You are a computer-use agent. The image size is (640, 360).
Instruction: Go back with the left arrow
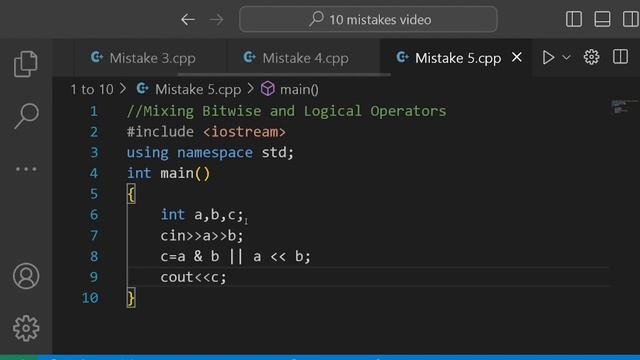(x=188, y=19)
